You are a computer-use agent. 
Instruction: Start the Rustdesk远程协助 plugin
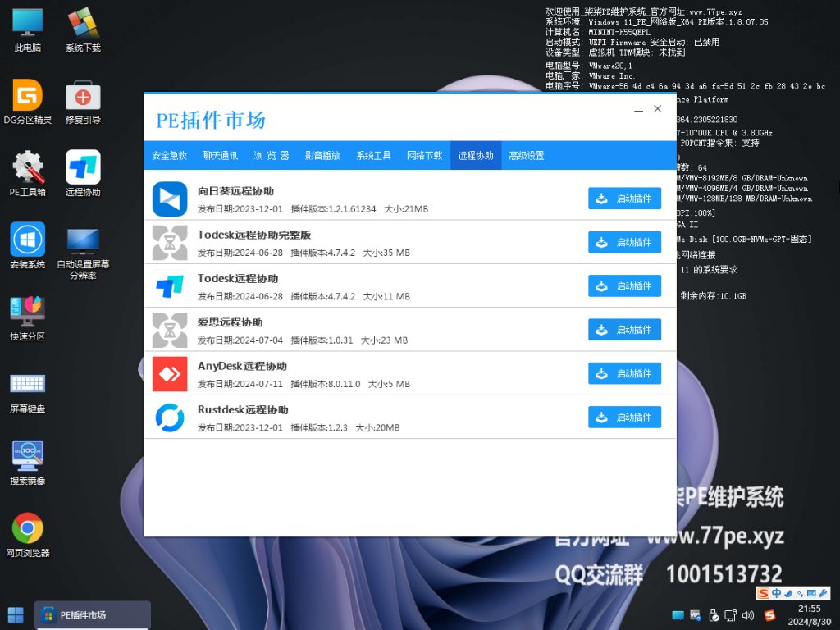click(624, 418)
